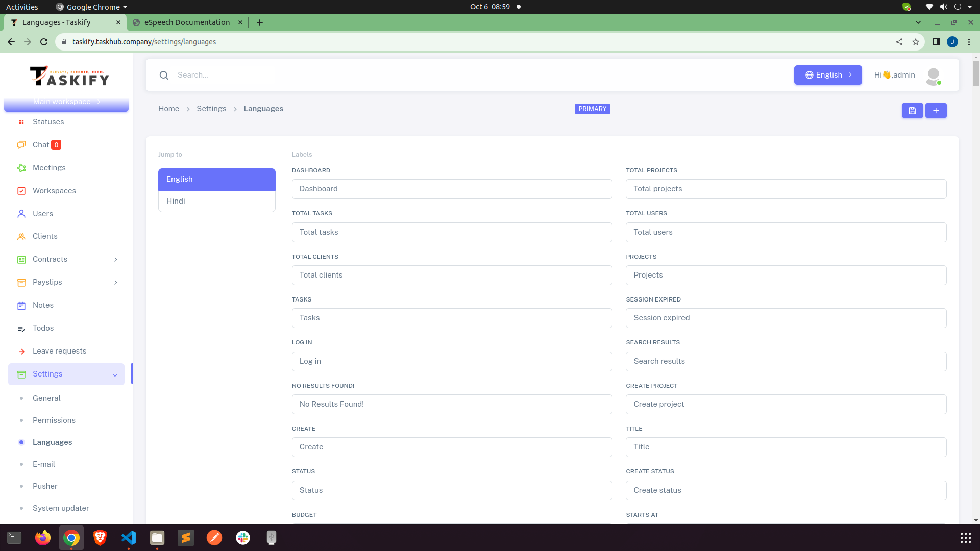Open Users in the sidebar
The image size is (980, 551).
(42, 214)
